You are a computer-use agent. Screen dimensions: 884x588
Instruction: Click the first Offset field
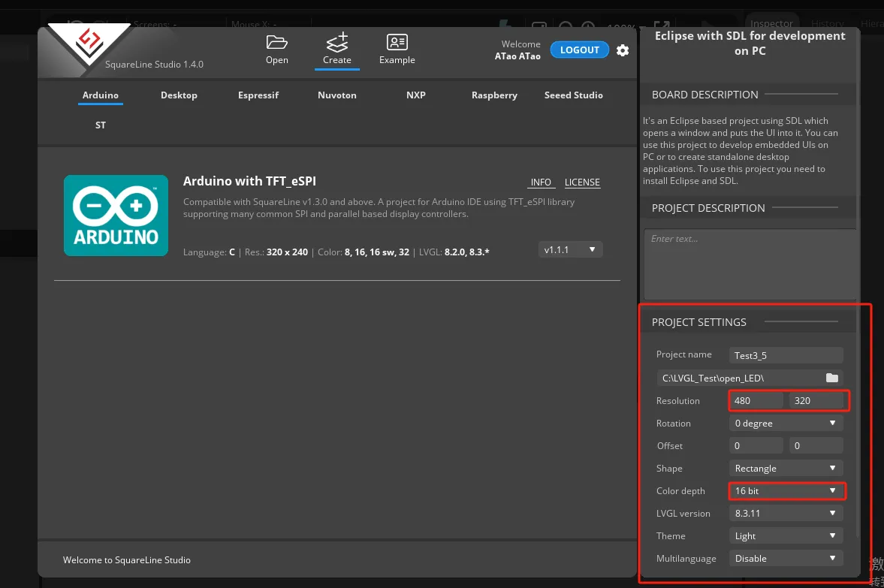point(756,446)
